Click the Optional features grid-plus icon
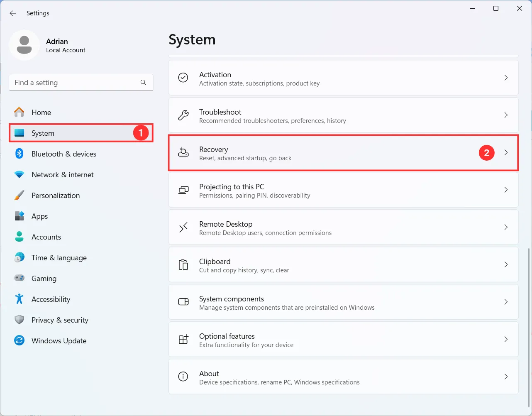The height and width of the screenshot is (416, 532). pos(183,339)
